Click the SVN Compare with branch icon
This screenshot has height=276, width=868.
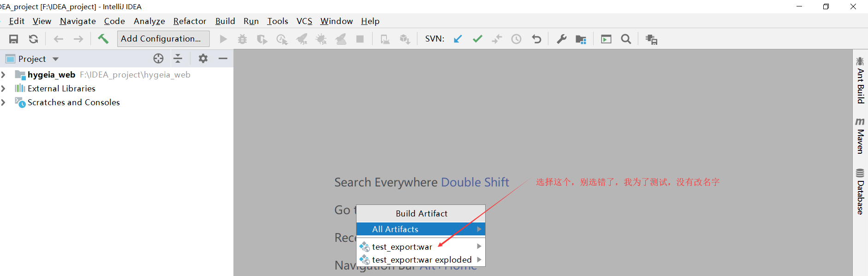[497, 39]
